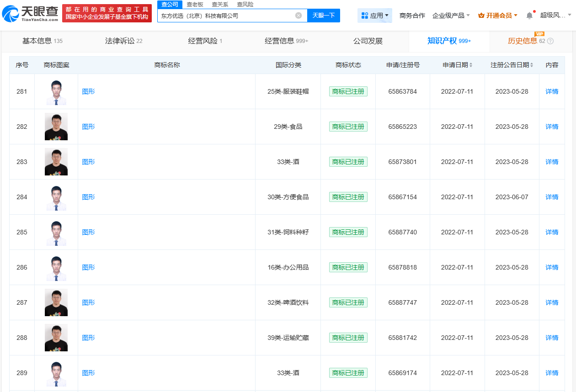This screenshot has height=392, width=576.
Task: Expand the 企业级产品 dropdown
Action: (x=468, y=16)
